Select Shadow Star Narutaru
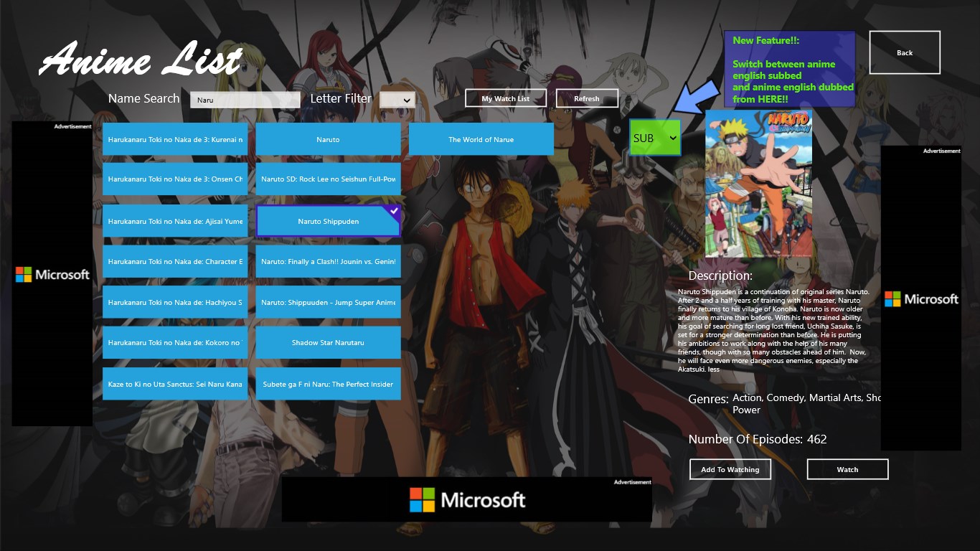 (x=328, y=342)
